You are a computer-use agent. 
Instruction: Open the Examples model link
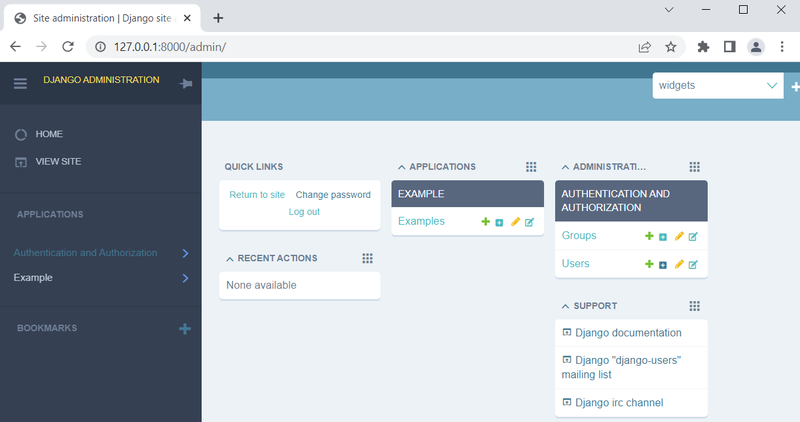421,221
